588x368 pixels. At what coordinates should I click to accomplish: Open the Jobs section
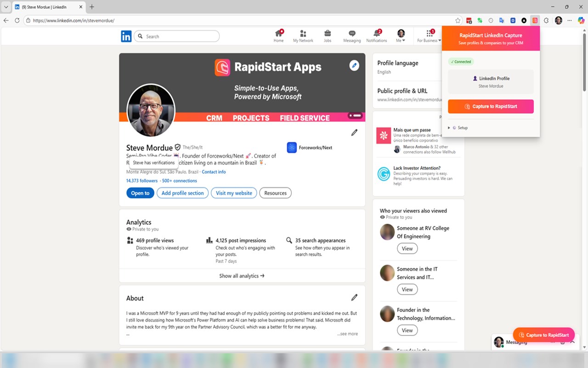(x=328, y=36)
